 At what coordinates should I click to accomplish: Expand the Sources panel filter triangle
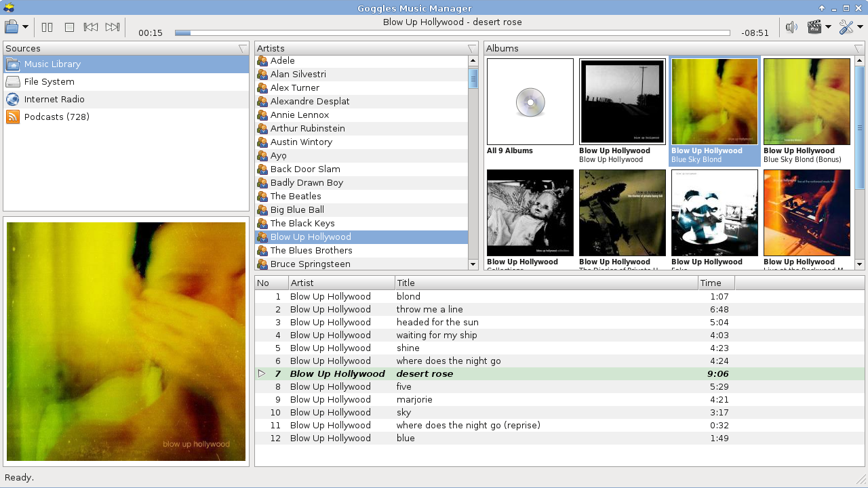click(243, 49)
